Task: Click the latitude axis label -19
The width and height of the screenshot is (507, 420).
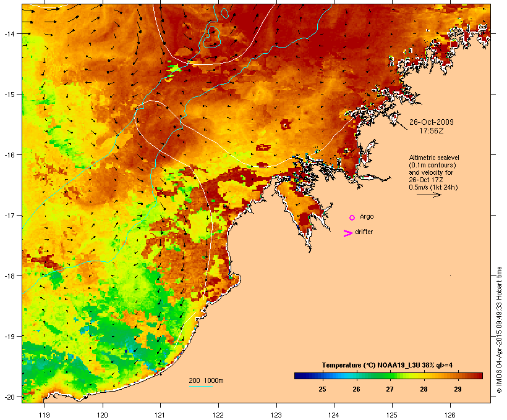Action: coord(9,337)
